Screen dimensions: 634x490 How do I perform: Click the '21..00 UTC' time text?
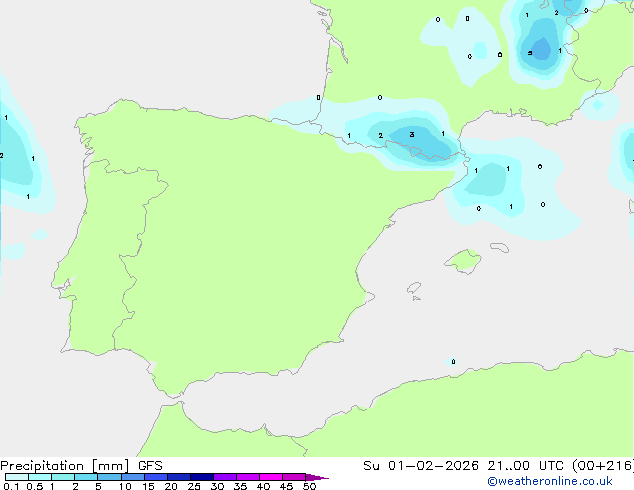pos(525,466)
